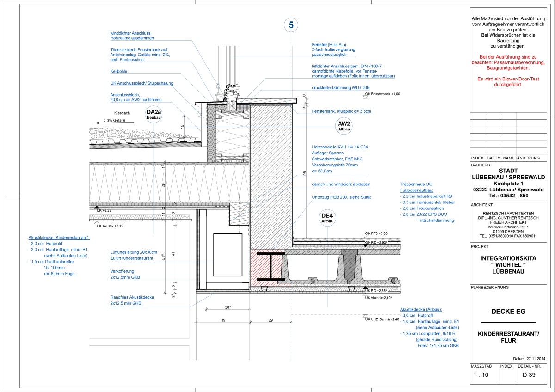Select the DA2a Neubau component marker
This screenshot has height=392, width=555.
[153, 115]
